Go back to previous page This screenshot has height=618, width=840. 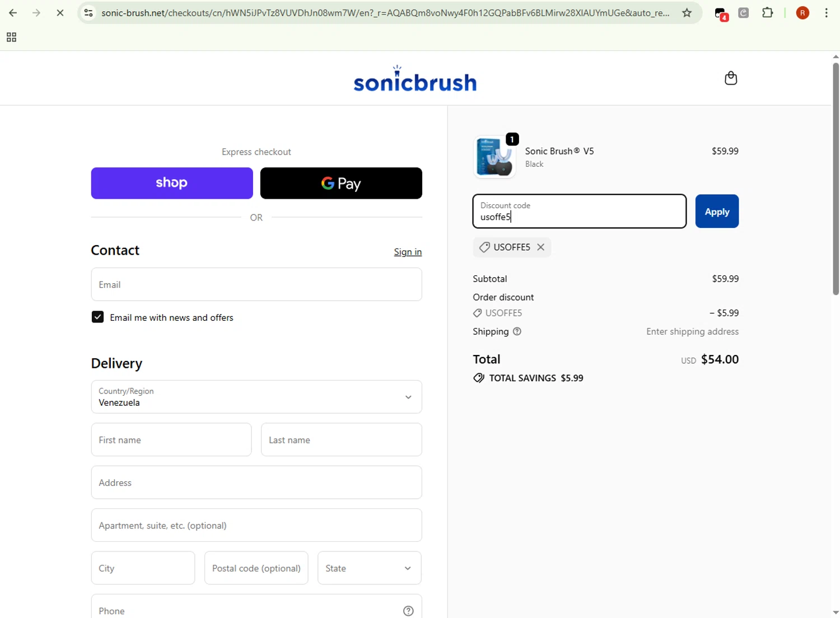[13, 13]
